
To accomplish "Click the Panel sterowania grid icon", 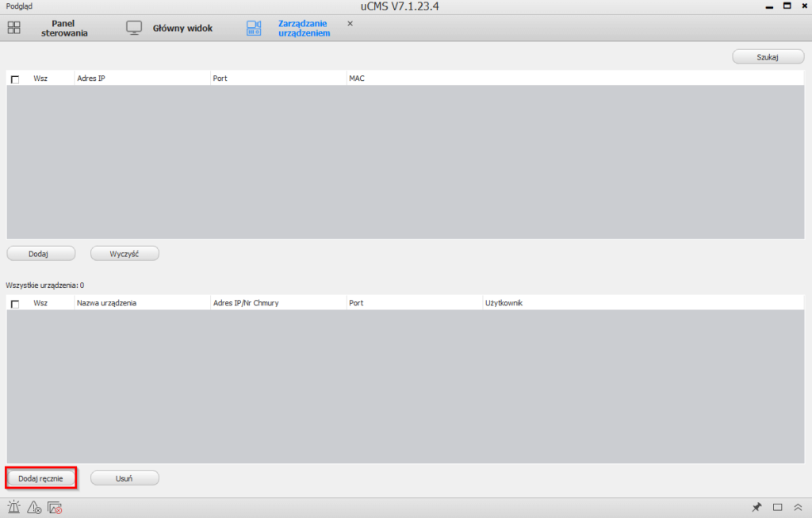I will [x=14, y=28].
